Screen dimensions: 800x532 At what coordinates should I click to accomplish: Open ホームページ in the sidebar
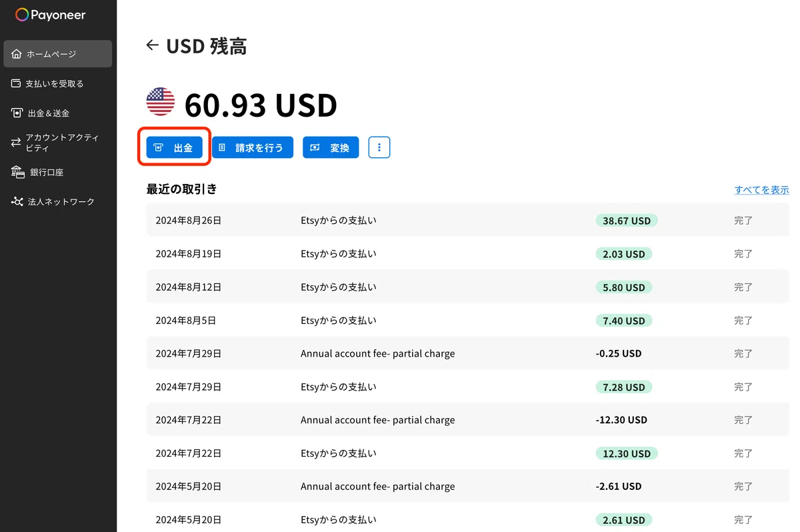(58, 54)
